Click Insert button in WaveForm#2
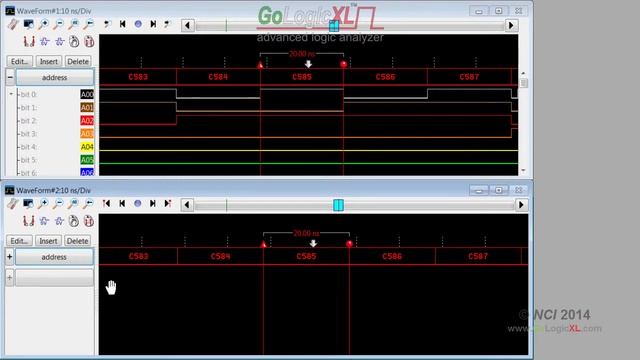 (x=48, y=241)
